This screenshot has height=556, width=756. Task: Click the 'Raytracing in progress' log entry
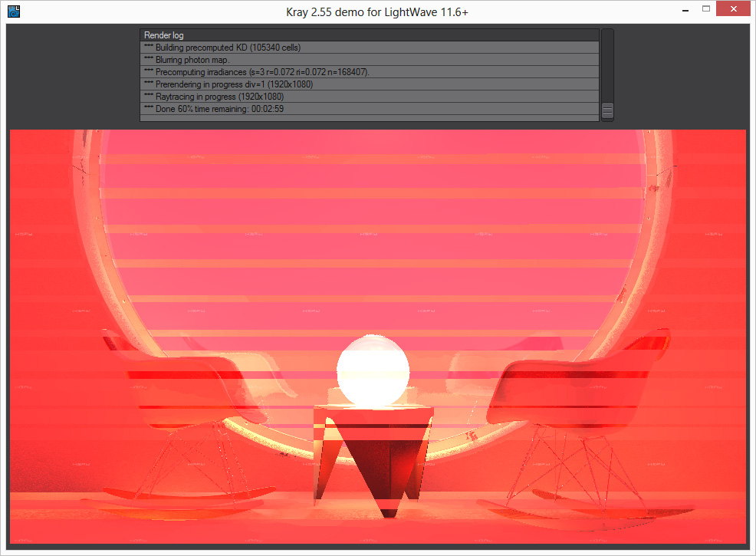(x=369, y=97)
